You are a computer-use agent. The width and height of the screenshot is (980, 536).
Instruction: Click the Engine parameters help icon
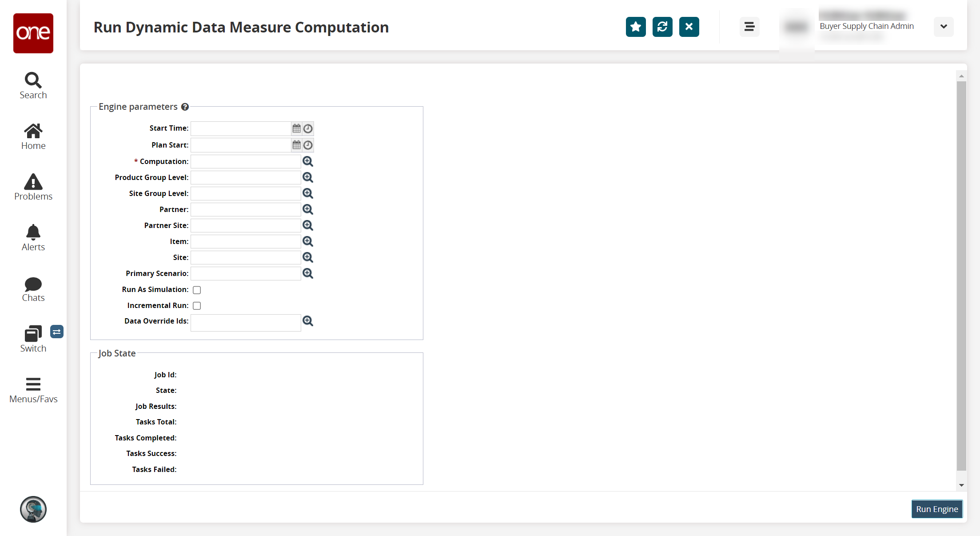point(185,107)
